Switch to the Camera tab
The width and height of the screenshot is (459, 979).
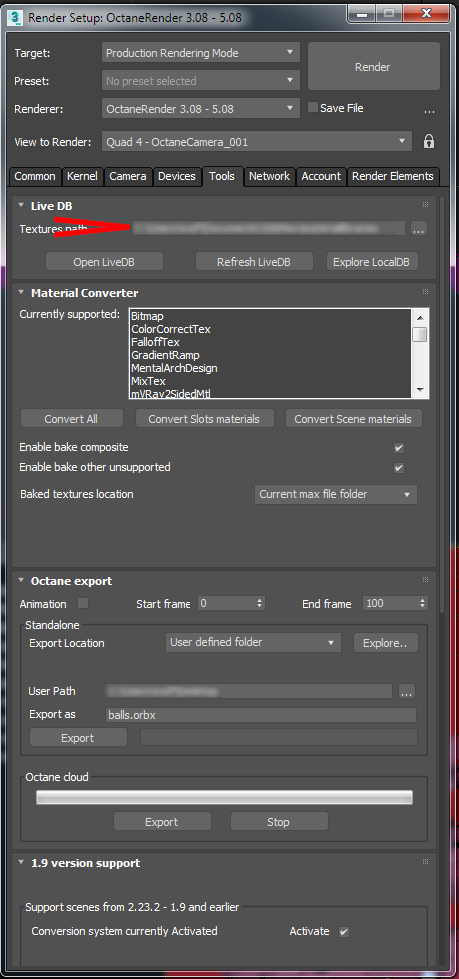tap(128, 177)
